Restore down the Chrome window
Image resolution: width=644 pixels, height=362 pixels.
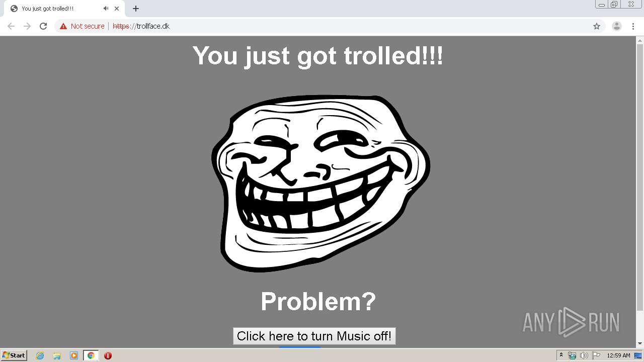point(614,5)
